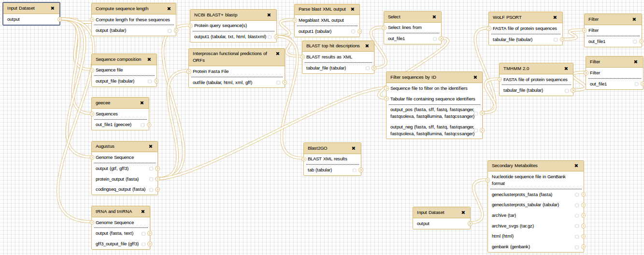
Task: Toggle output checkbox for archive_svgs (tar.gz)
Action: click(577, 226)
